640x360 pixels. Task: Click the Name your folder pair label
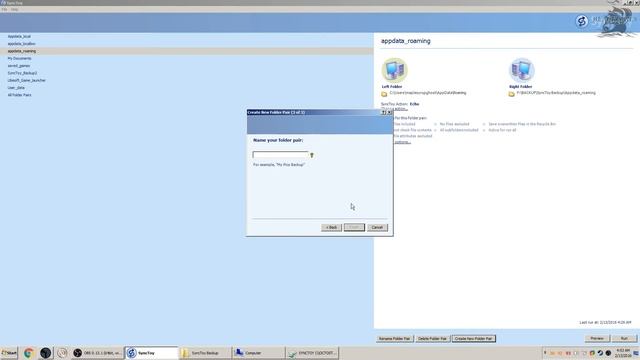tap(278, 140)
